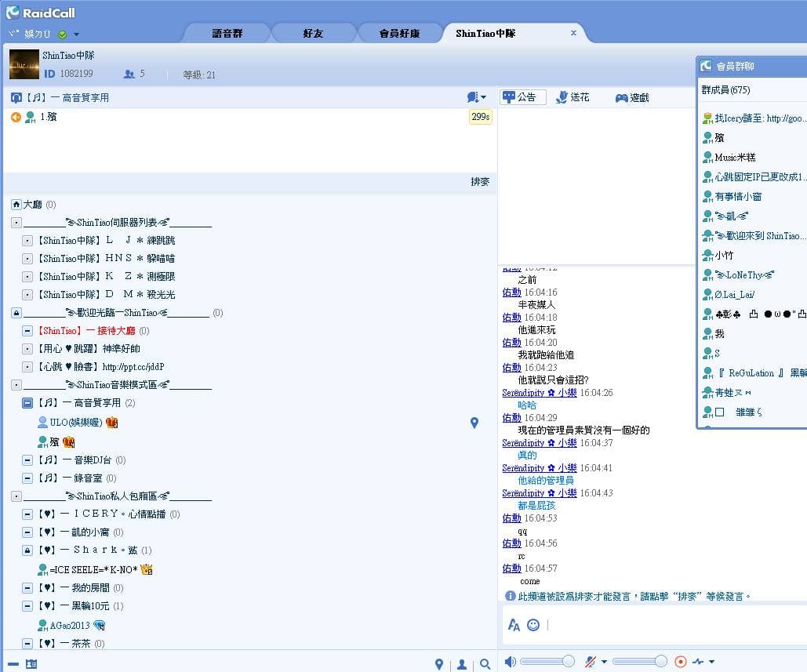Click the contacts person icon at bottom

click(461, 663)
